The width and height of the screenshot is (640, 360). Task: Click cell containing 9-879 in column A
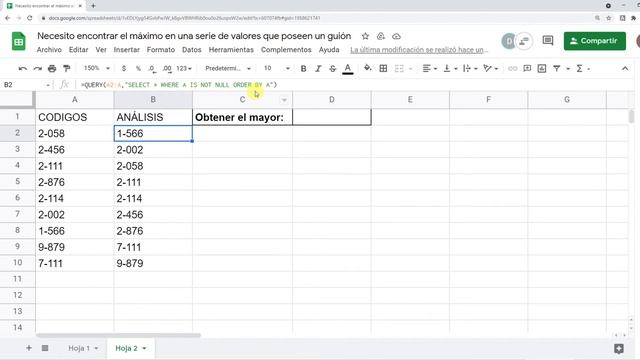click(x=74, y=247)
